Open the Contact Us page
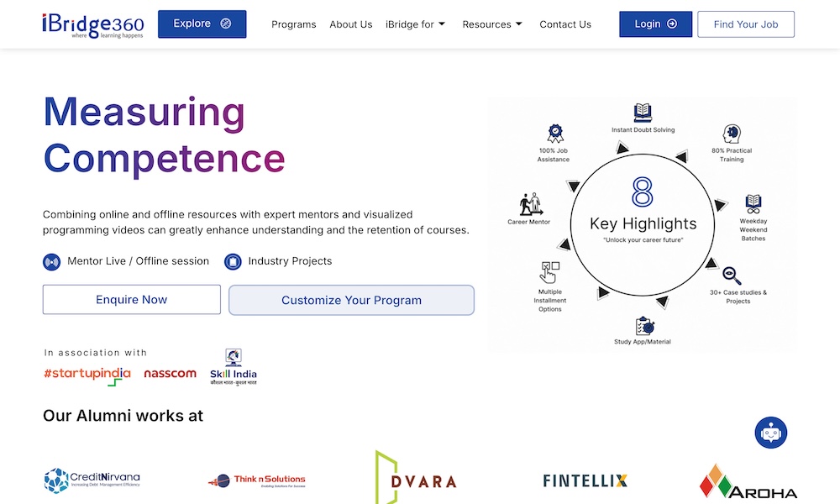 coord(565,24)
